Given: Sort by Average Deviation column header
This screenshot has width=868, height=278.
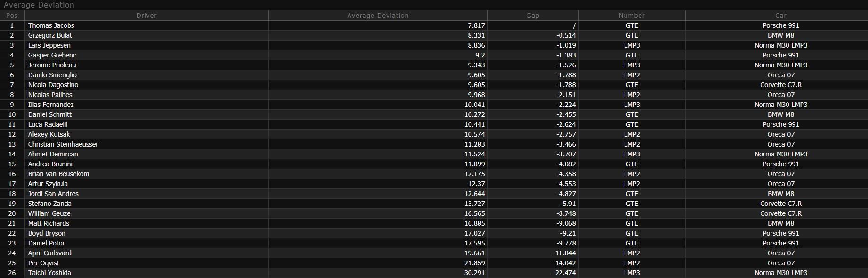Looking at the screenshot, I should coord(378,16).
